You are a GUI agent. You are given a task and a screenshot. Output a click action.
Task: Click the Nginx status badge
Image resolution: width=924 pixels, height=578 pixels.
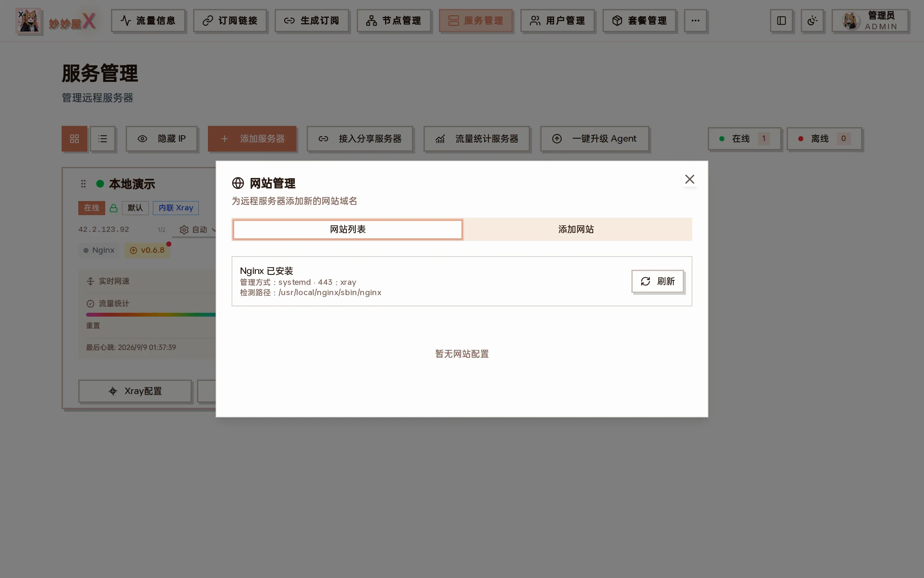[99, 250]
